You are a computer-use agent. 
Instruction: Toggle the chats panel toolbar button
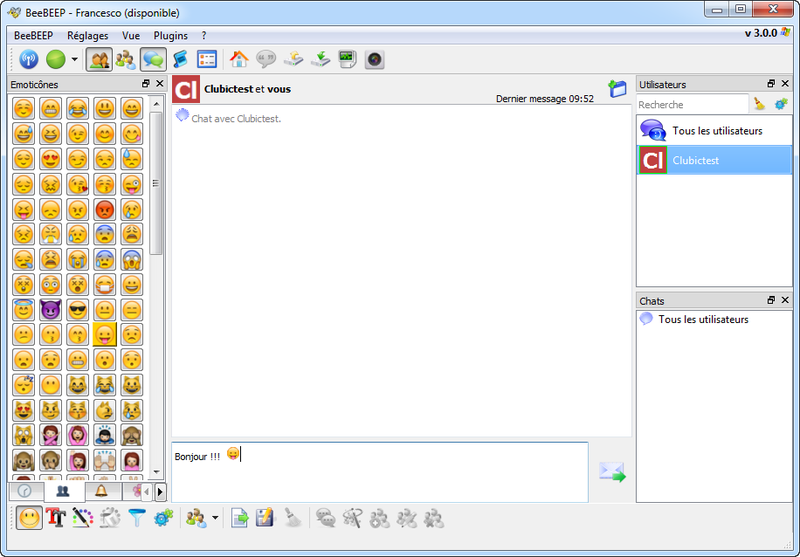point(153,60)
